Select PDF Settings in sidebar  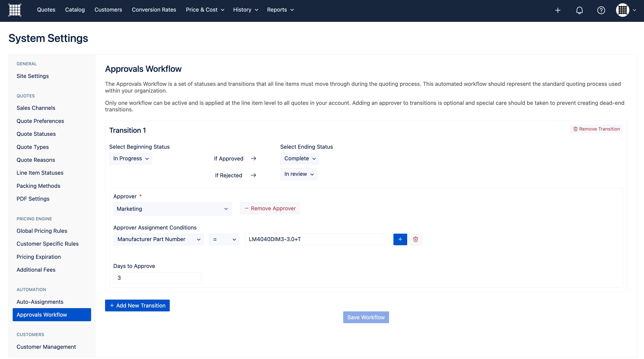coord(33,199)
